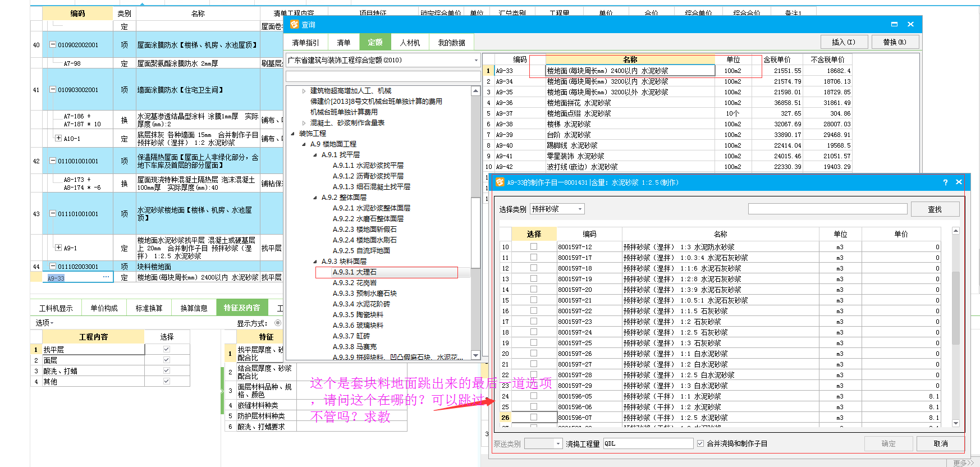
Task: Click the 确定 button
Action: 889,443
